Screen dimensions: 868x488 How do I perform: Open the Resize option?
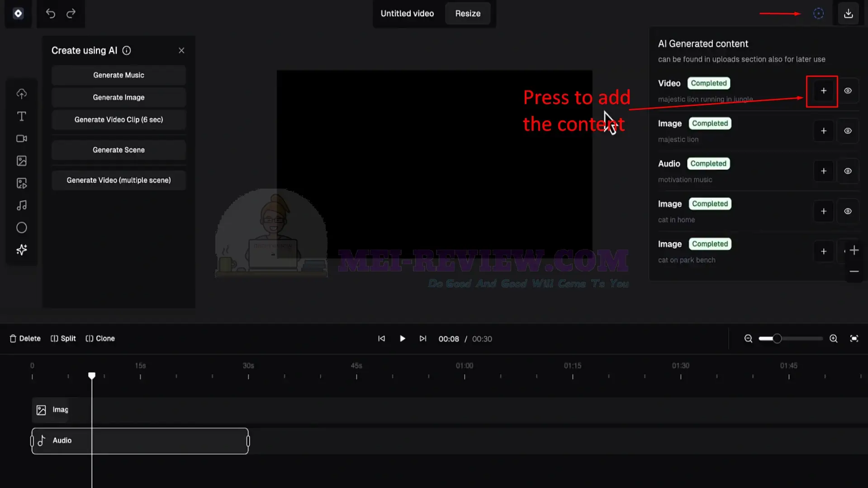coord(468,14)
